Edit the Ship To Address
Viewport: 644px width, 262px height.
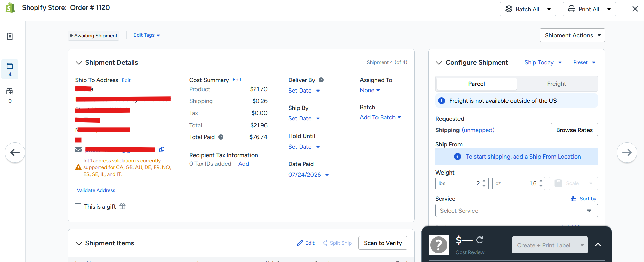(126, 80)
